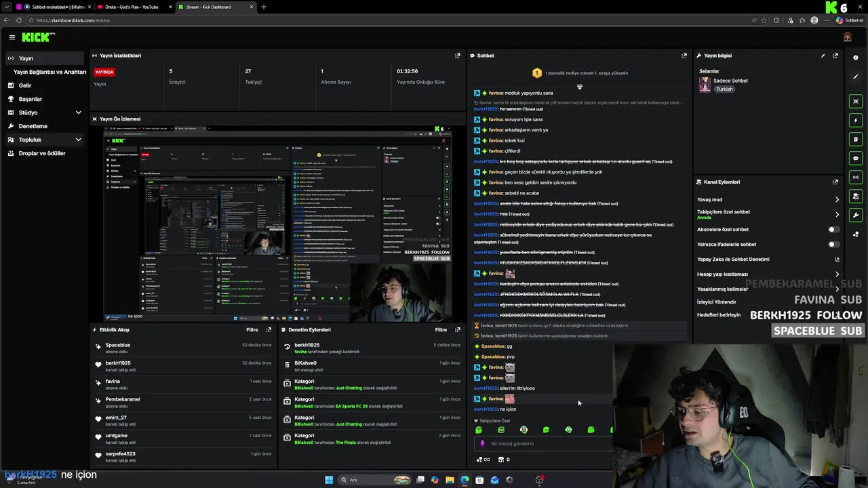This screenshot has width=868, height=488.
Task: Collapse pinned gift banner with chat arrow
Action: coord(580,87)
